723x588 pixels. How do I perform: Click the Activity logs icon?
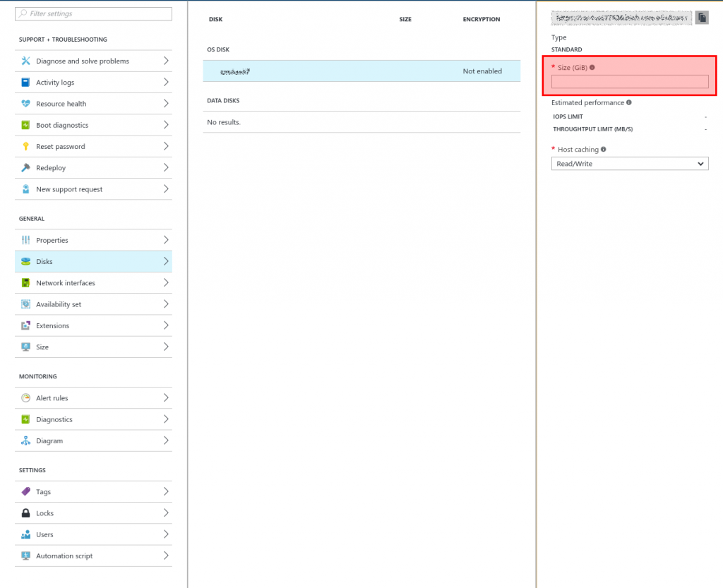coord(26,83)
